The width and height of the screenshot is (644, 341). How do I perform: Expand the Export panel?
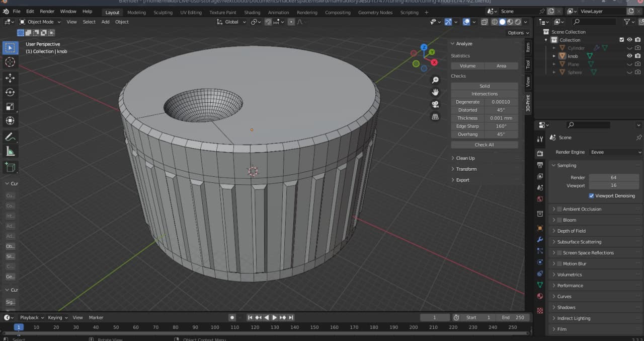click(462, 180)
